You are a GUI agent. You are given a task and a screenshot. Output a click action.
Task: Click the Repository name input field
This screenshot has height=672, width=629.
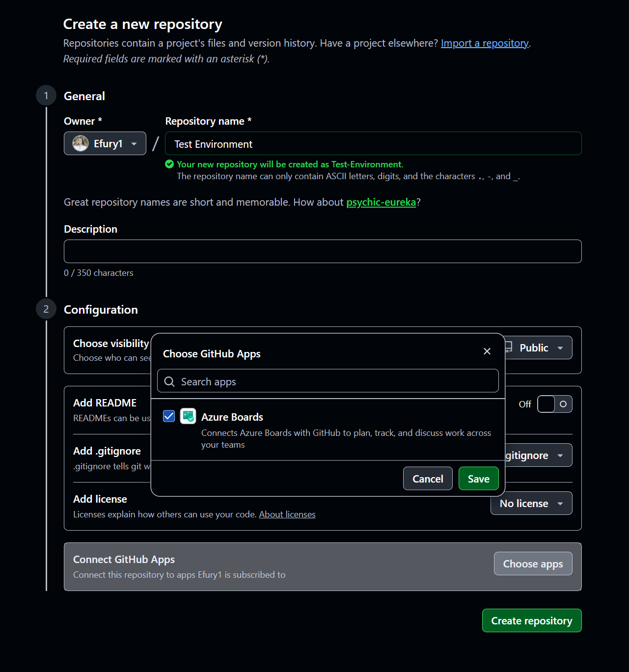tap(373, 144)
